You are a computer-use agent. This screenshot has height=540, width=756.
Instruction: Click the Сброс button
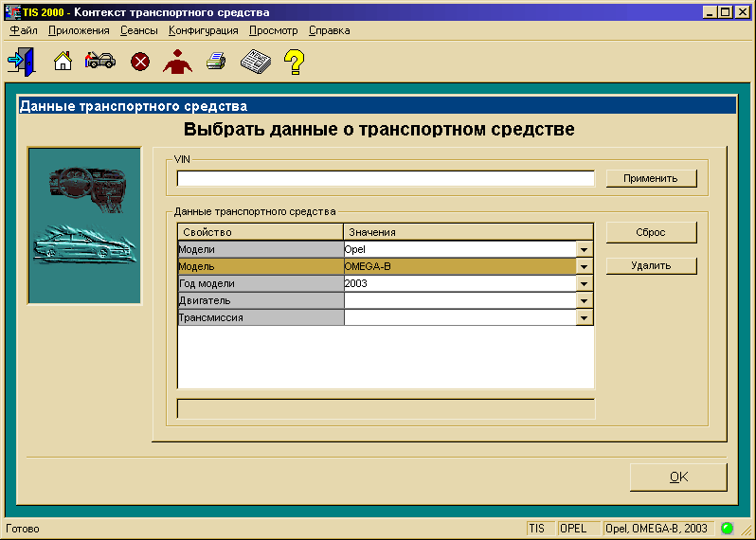coord(651,232)
